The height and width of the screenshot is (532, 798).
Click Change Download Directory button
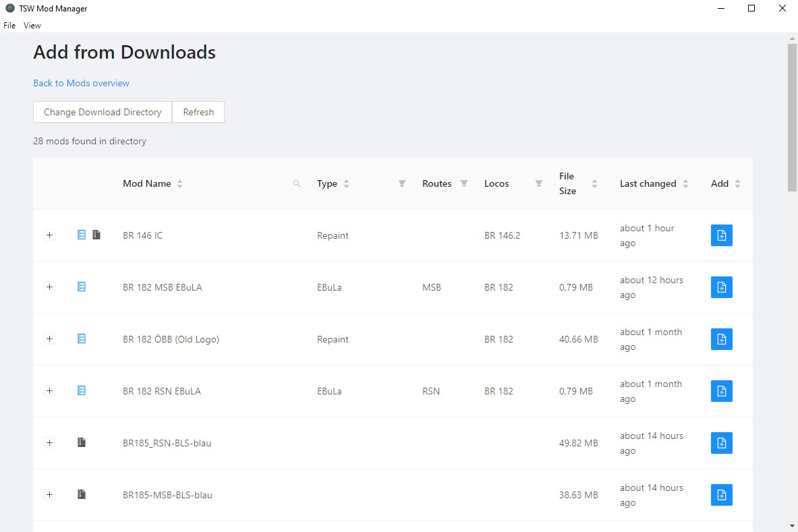(x=103, y=113)
